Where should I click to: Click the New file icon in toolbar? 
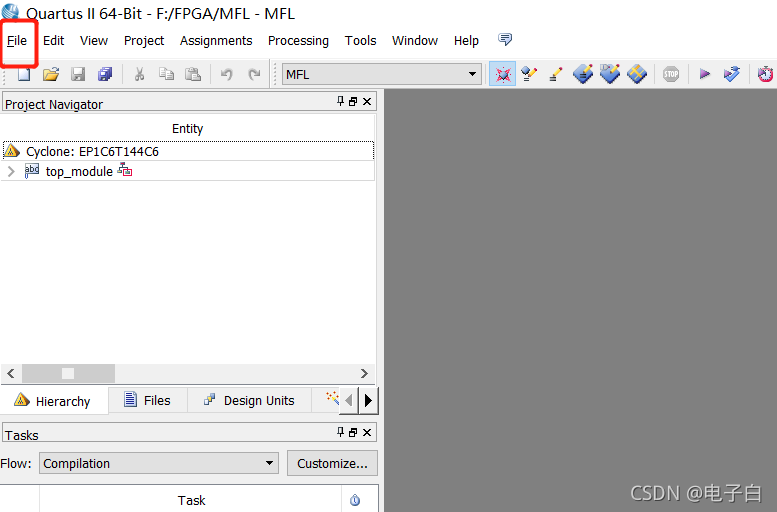[x=24, y=74]
